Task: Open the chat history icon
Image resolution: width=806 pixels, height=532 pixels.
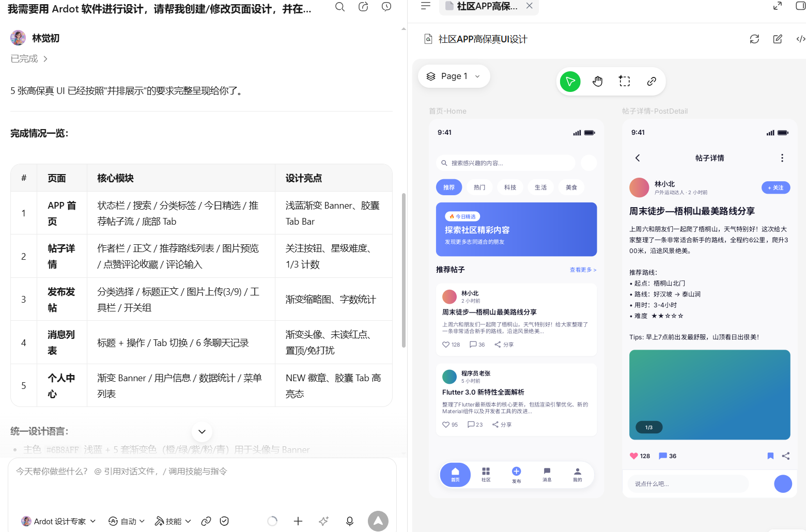Action: click(x=386, y=7)
